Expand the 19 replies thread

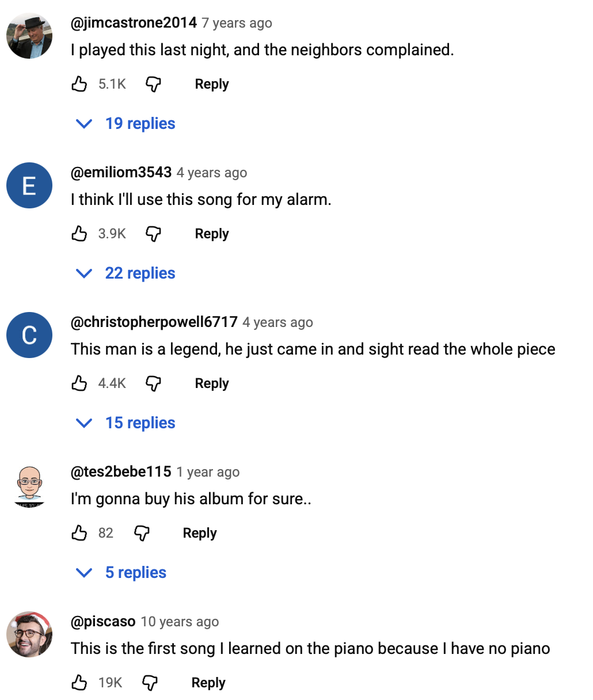126,124
